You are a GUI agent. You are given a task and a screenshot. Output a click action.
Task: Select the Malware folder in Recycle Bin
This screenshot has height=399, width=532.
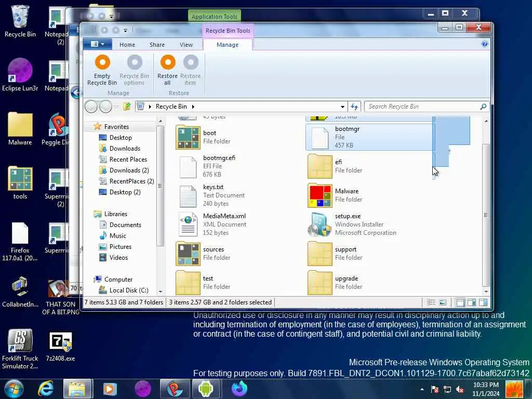(320, 195)
